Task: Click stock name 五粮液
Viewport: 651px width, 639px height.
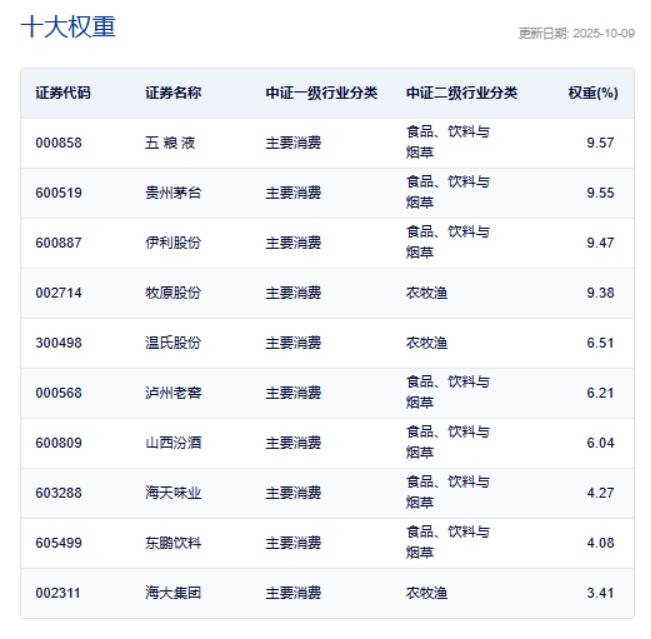Action: pos(170,143)
